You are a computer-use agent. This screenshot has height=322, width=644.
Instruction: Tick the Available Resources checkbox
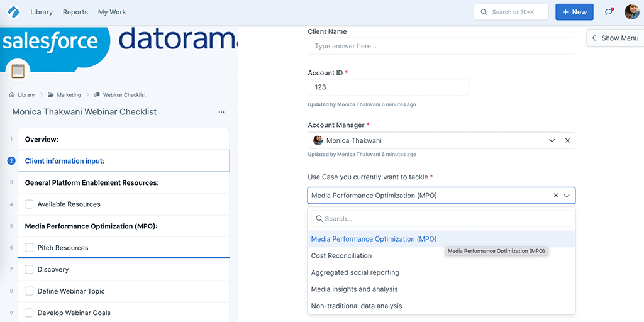click(29, 204)
